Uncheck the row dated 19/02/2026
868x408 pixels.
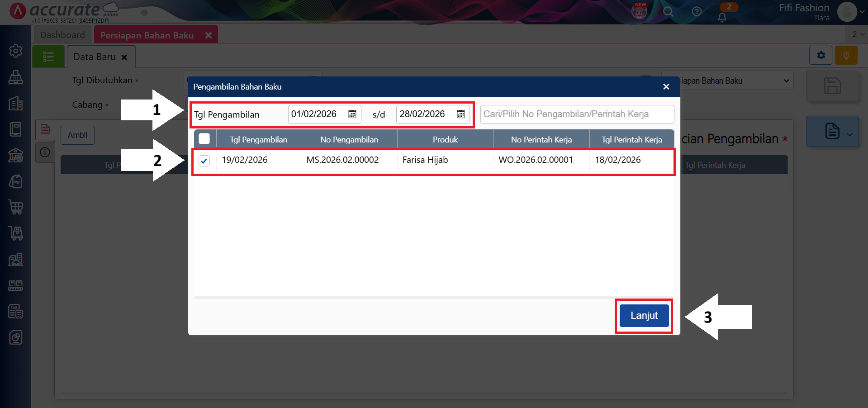(x=204, y=161)
